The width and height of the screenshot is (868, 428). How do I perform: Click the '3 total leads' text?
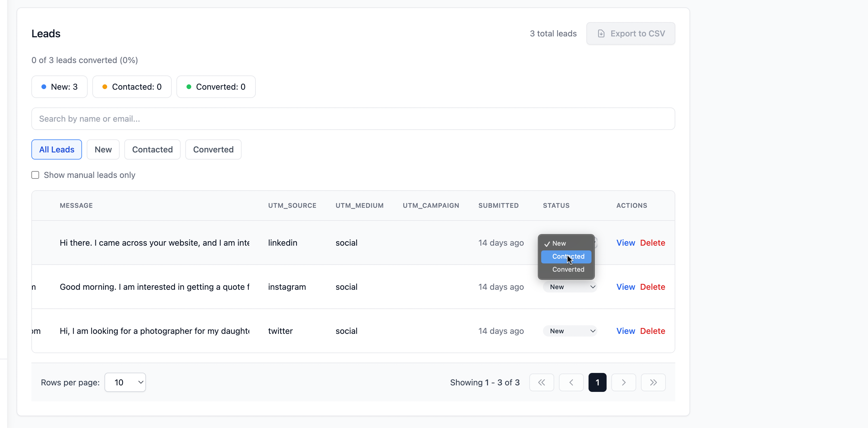553,33
